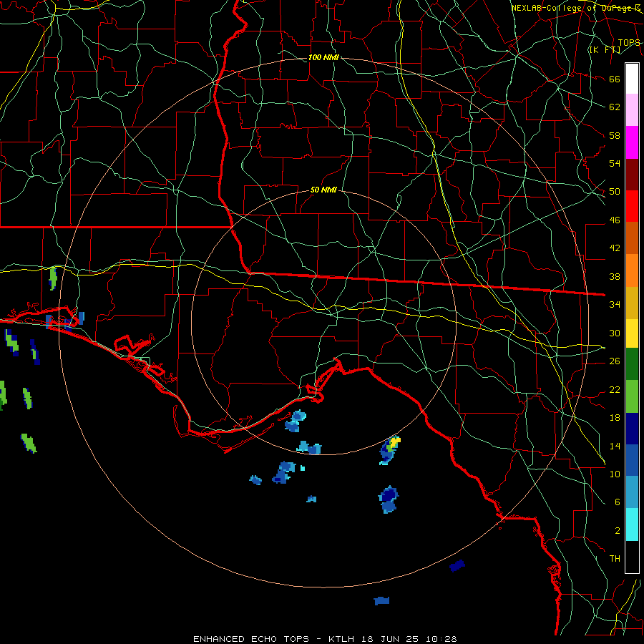This screenshot has height=644, width=644.
Task: Click the light blue 14 kft swatch
Action: click(x=632, y=492)
